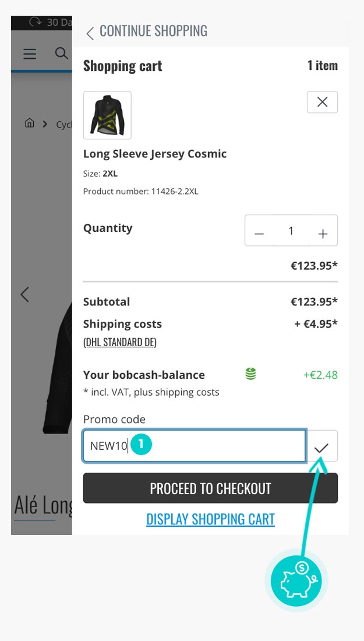This screenshot has width=364, height=641.
Task: Open the hamburger menu
Action: [30, 54]
